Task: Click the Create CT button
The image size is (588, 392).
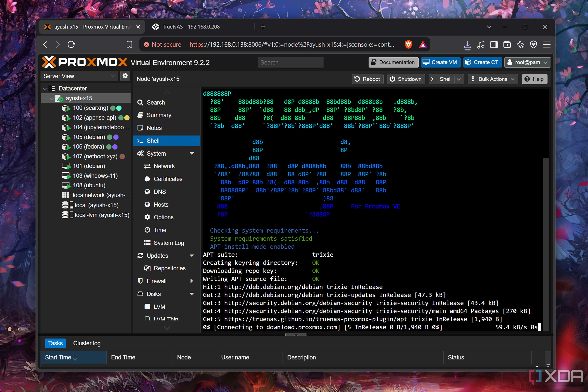Action: [x=482, y=62]
